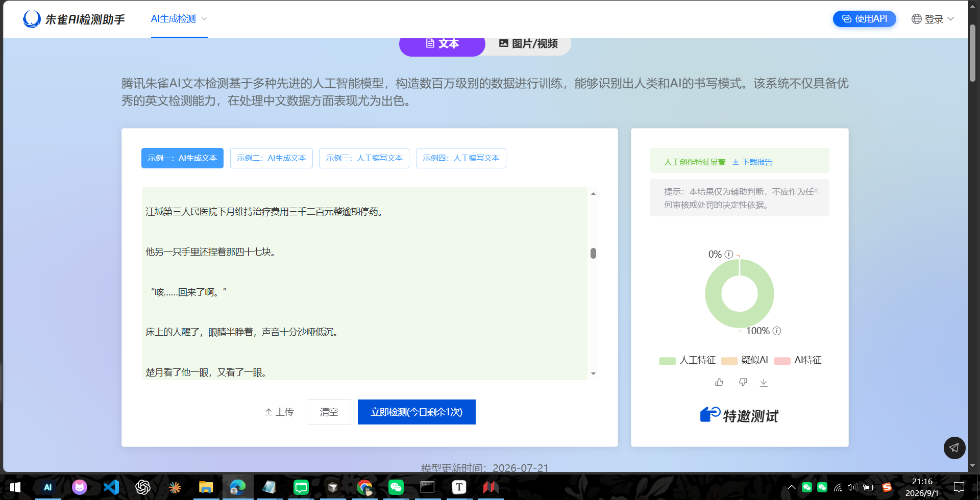Click the text box scrollbar thumb
The image size is (980, 500).
(593, 253)
